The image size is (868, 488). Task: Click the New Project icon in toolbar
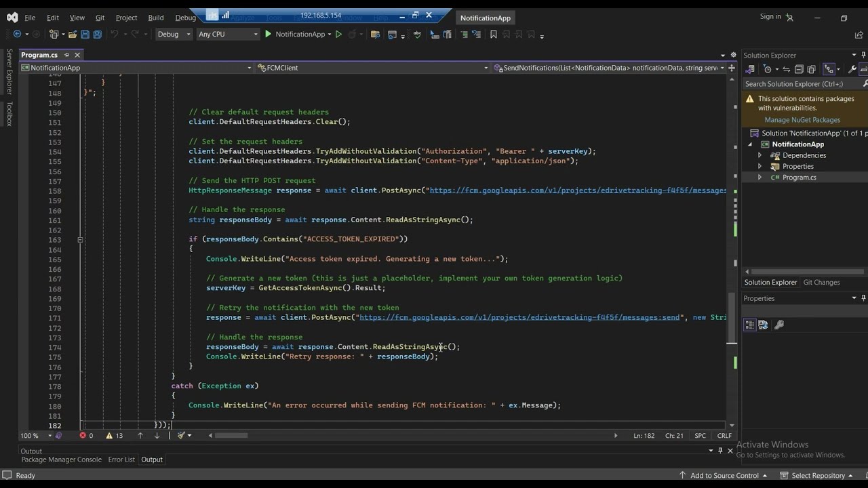pyautogui.click(x=54, y=34)
